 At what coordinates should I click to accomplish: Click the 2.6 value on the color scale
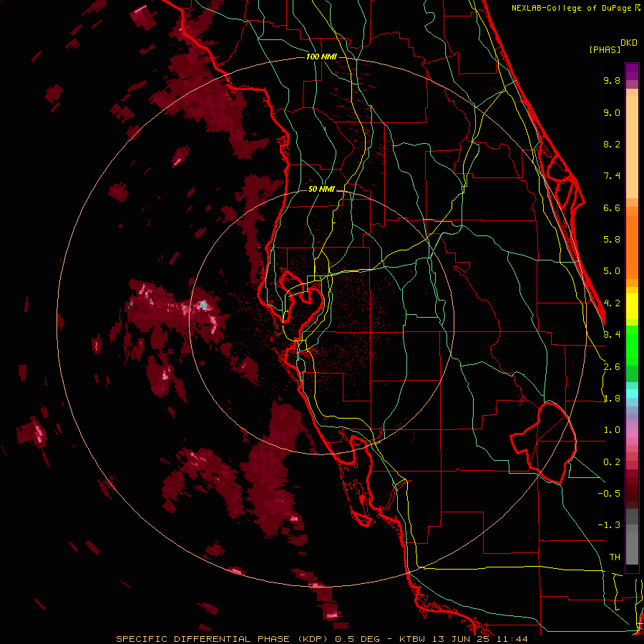point(612,367)
